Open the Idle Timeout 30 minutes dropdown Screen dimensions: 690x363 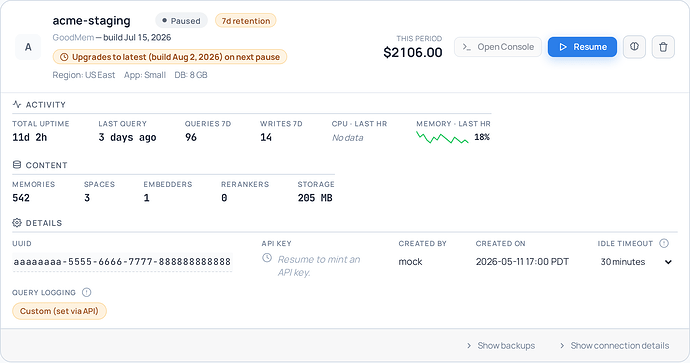click(x=636, y=262)
